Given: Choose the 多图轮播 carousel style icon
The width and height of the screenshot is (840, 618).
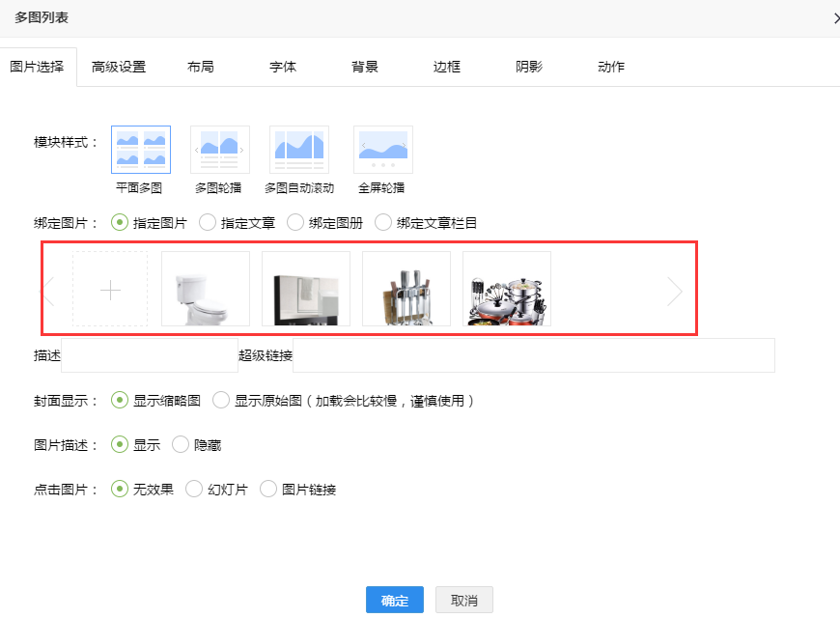Looking at the screenshot, I should click(x=220, y=150).
